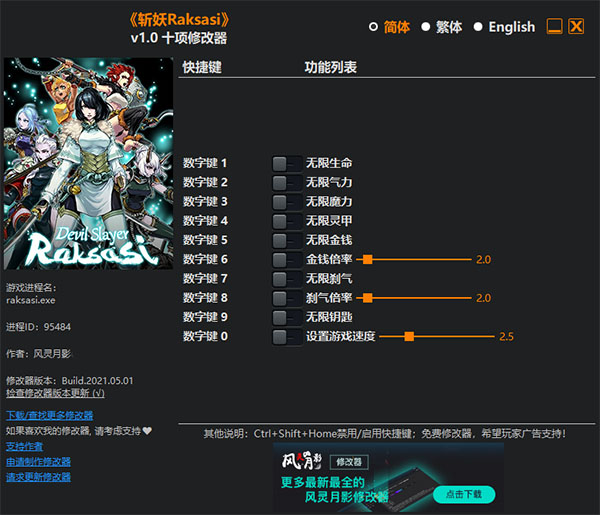600x515 pixels.
Task: Click the 点击下载 banner button
Action: pyautogui.click(x=463, y=494)
